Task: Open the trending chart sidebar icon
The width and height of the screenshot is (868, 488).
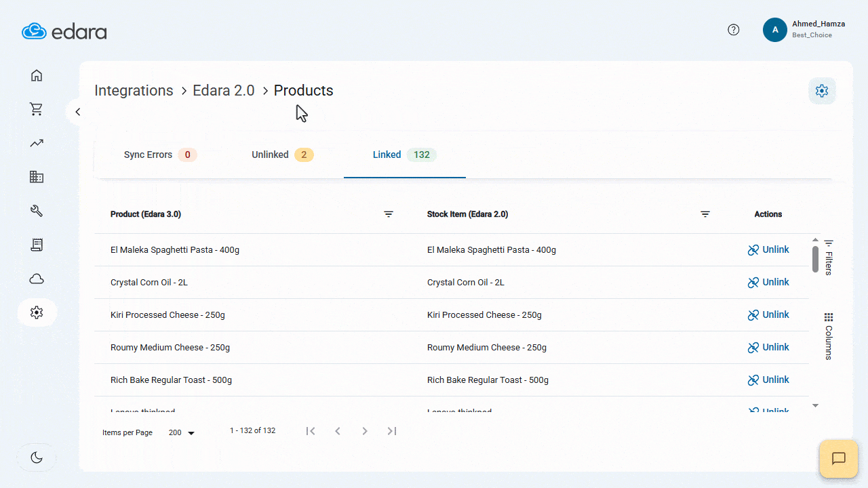Action: 37,143
